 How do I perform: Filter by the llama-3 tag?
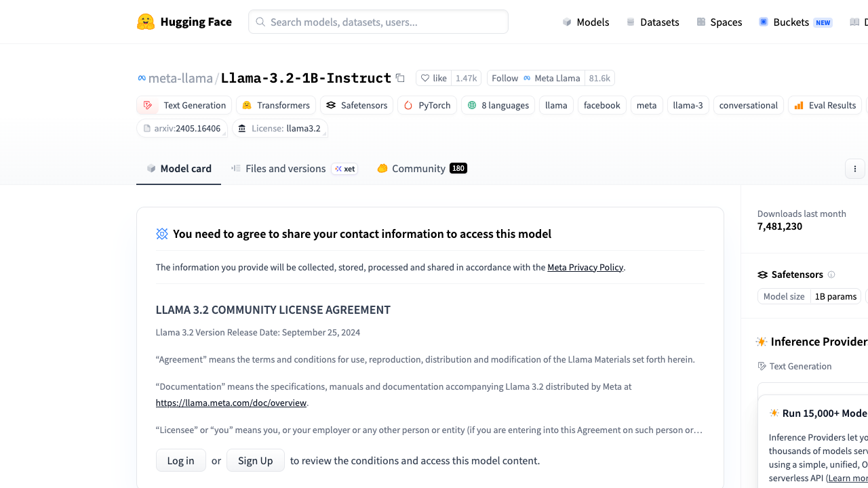tap(688, 105)
